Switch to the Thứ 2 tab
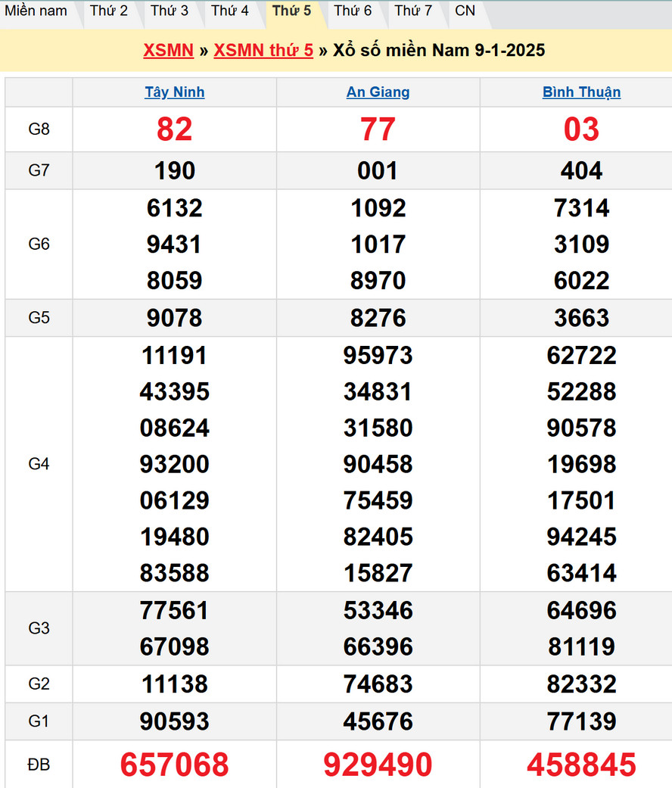This screenshot has width=672, height=788. pyautogui.click(x=109, y=11)
